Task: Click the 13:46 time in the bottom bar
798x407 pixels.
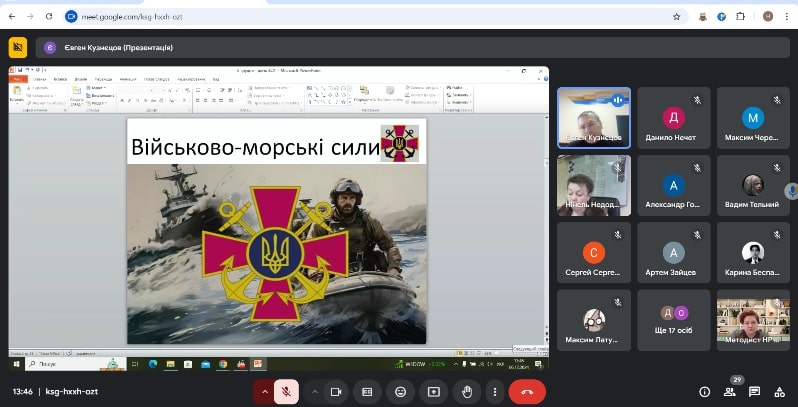Action: (23, 392)
